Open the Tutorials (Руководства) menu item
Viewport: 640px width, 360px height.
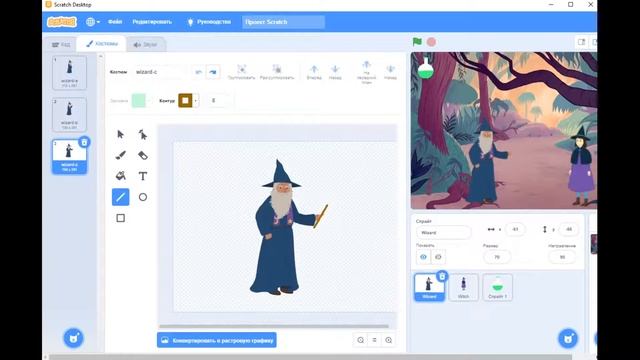pyautogui.click(x=209, y=22)
